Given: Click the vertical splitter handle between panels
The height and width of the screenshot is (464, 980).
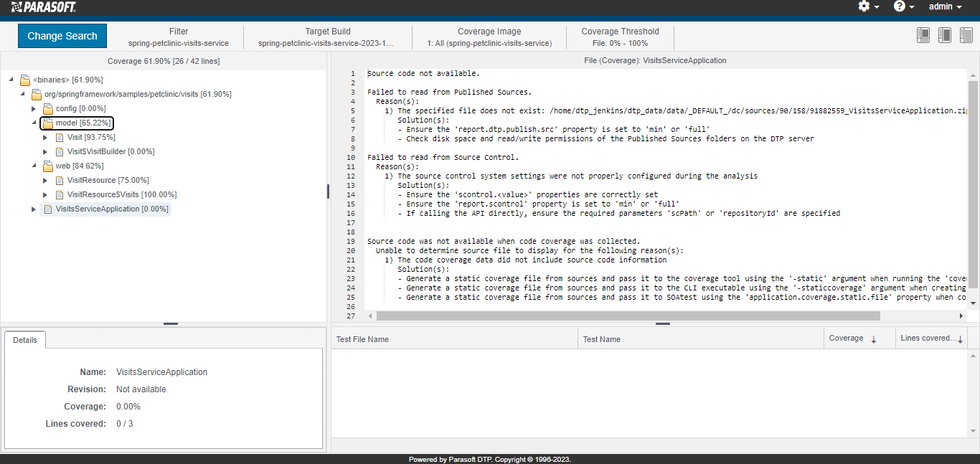Looking at the screenshot, I should (329, 191).
